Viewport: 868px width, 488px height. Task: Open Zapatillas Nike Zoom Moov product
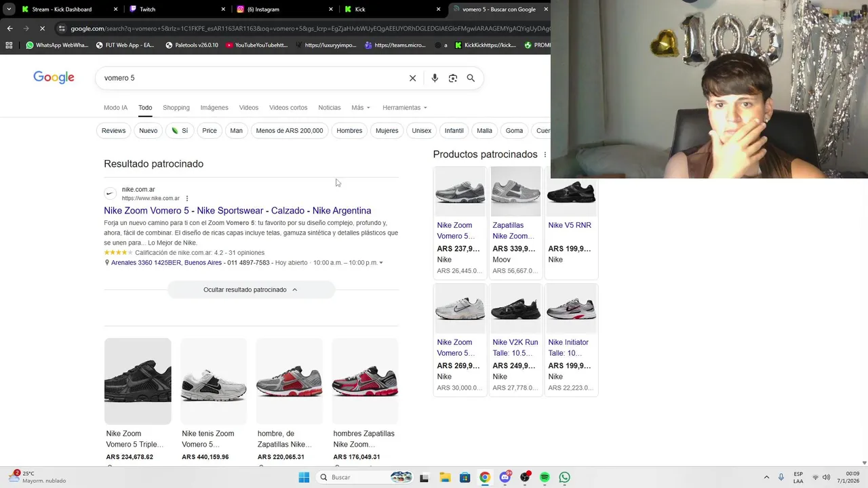pyautogui.click(x=515, y=222)
